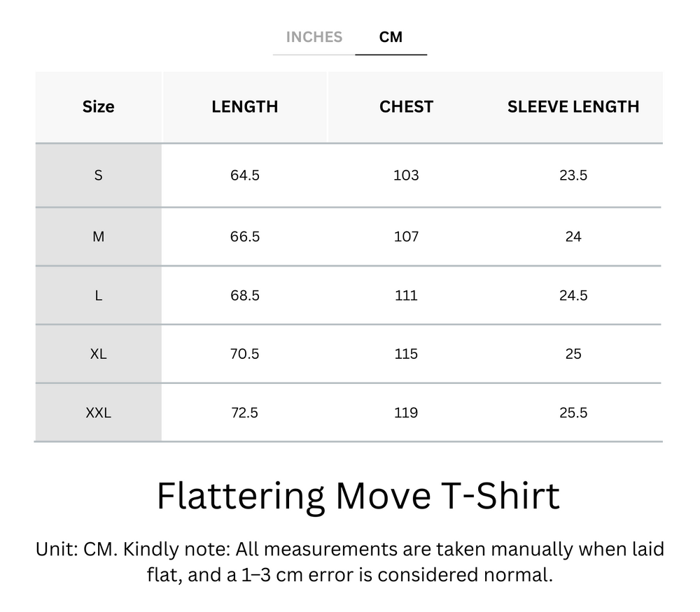This screenshot has height=612, width=700.
Task: Click the CHEST column header
Action: click(406, 106)
